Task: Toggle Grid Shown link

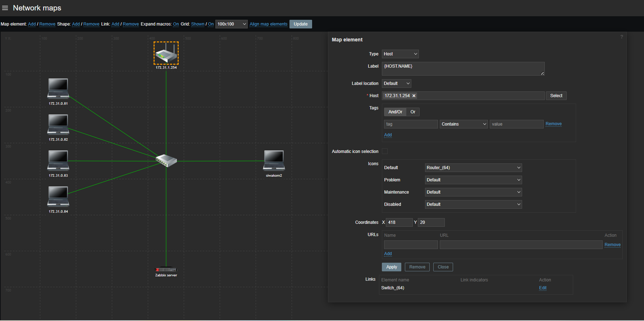Action: pyautogui.click(x=198, y=24)
